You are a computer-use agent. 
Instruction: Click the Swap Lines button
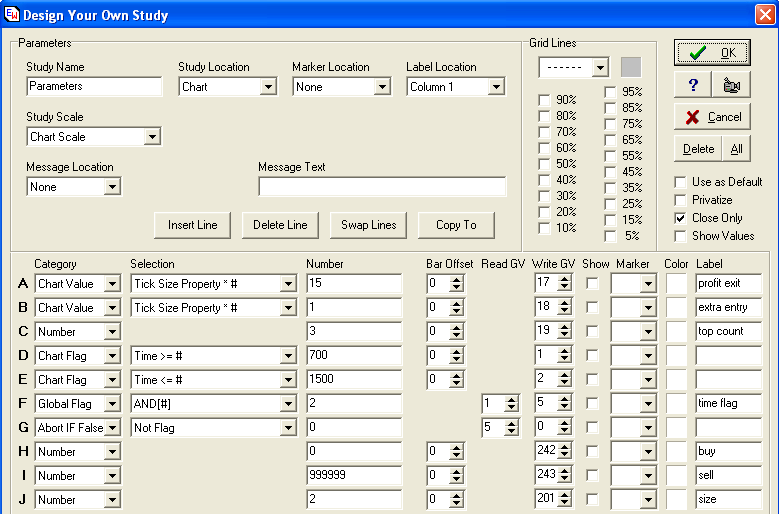[369, 225]
